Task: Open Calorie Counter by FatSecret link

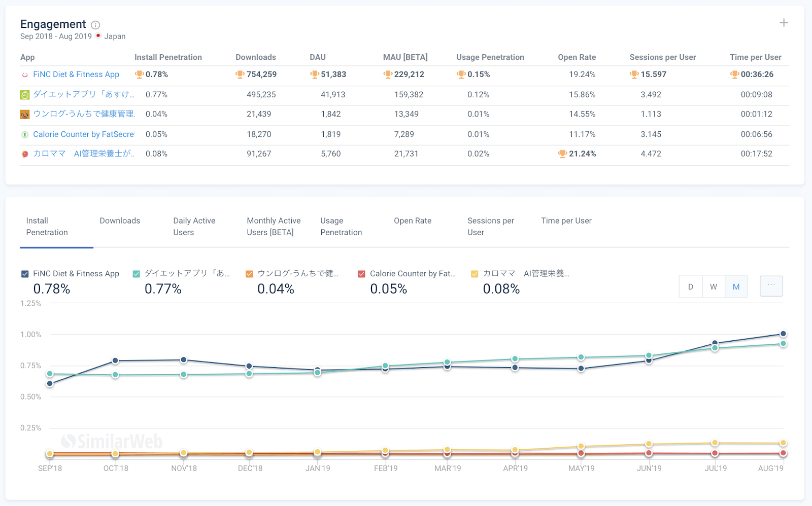Action: click(84, 134)
